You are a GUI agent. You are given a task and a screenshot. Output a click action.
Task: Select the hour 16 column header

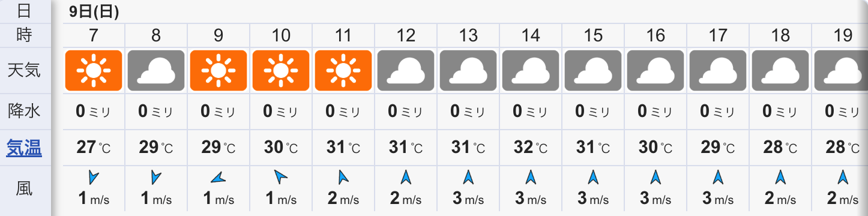tap(656, 35)
